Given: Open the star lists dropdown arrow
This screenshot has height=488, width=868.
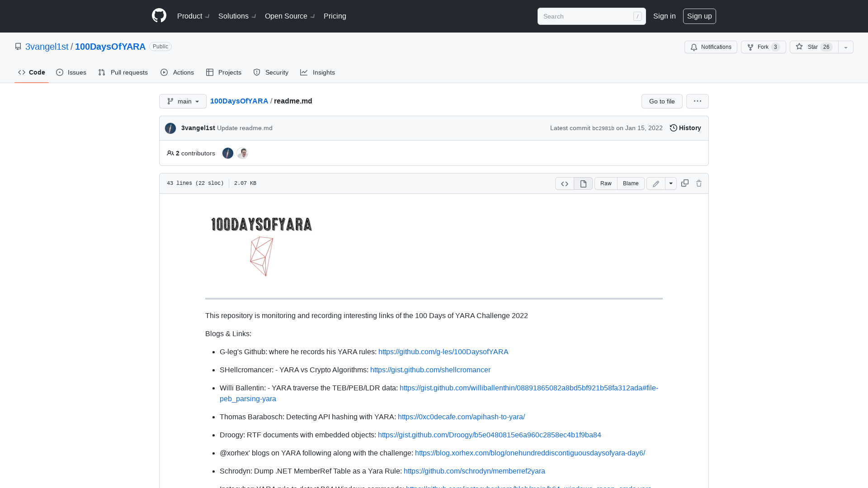Looking at the screenshot, I should click(x=846, y=47).
